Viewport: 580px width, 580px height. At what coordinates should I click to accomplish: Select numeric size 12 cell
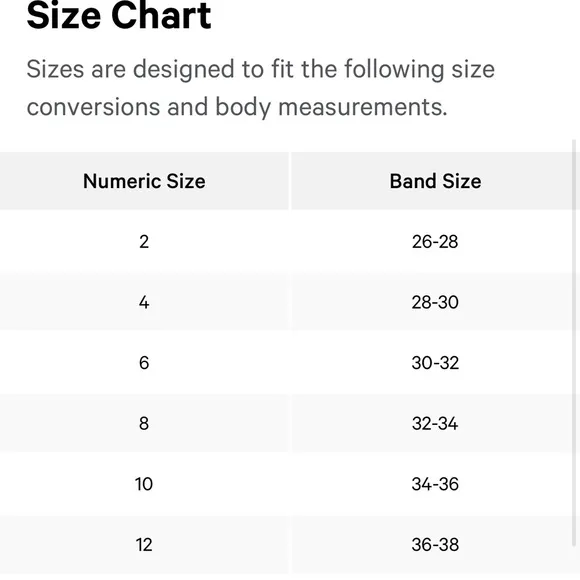click(144, 545)
